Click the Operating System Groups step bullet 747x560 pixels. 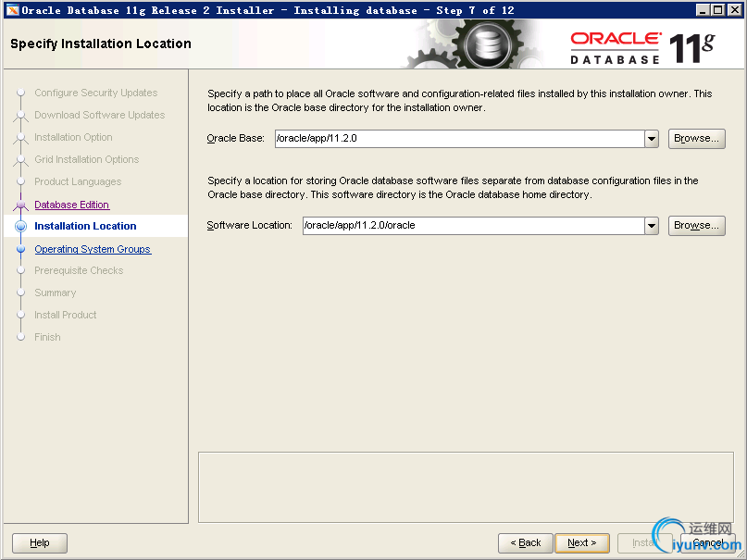pos(20,249)
